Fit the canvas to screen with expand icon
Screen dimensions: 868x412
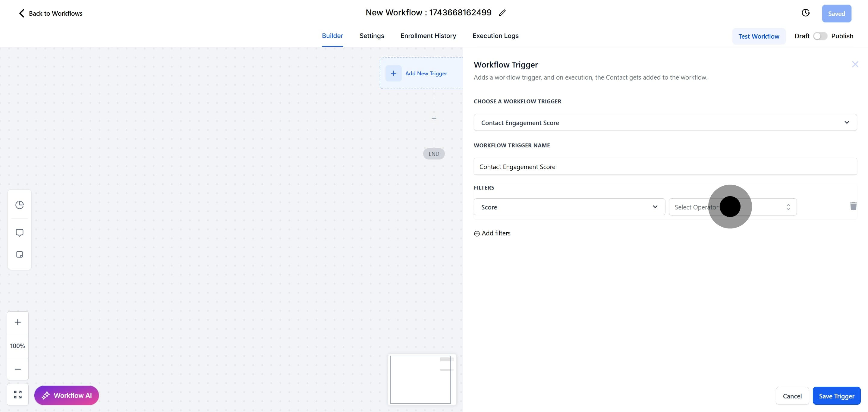[x=18, y=394]
